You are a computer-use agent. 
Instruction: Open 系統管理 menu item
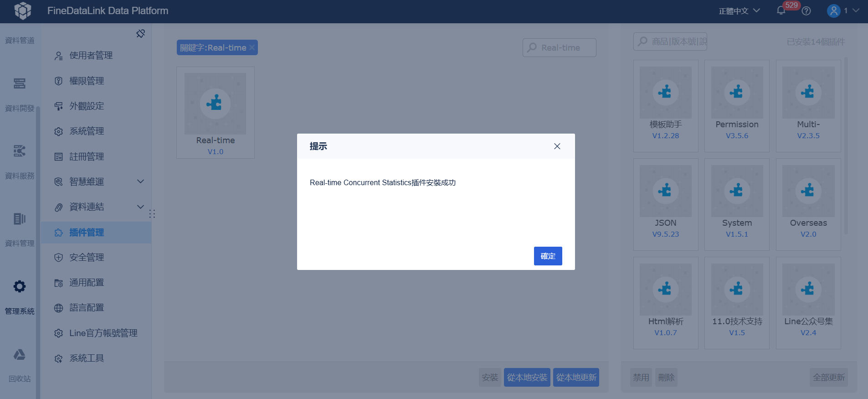(96, 131)
